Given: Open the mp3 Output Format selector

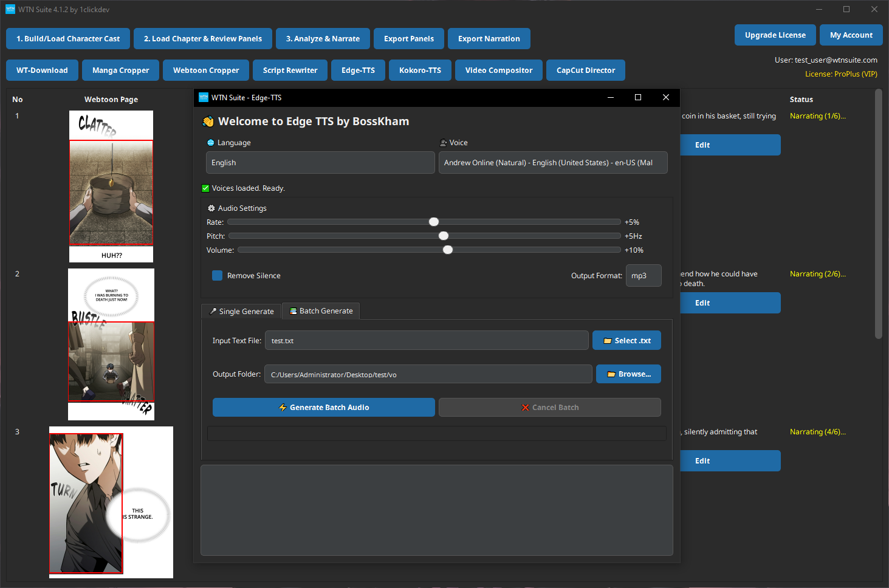Looking at the screenshot, I should click(644, 275).
